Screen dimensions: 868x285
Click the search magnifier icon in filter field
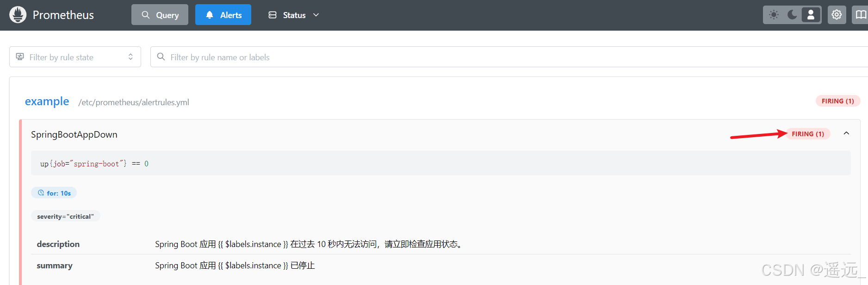161,57
